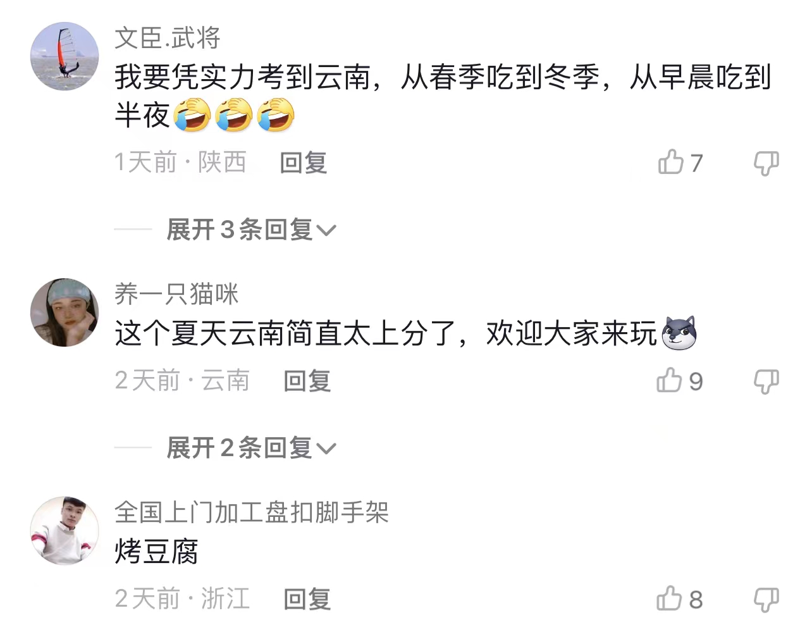Reply to the 浙江 comment
Image resolution: width=812 pixels, height=644 pixels.
[307, 599]
